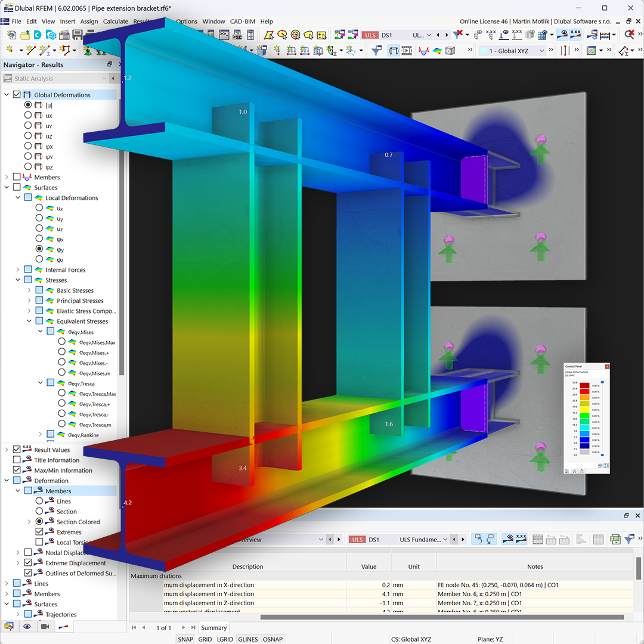The image size is (644, 644).
Task: Click the New Model toolbar icon
Action: coord(11,35)
